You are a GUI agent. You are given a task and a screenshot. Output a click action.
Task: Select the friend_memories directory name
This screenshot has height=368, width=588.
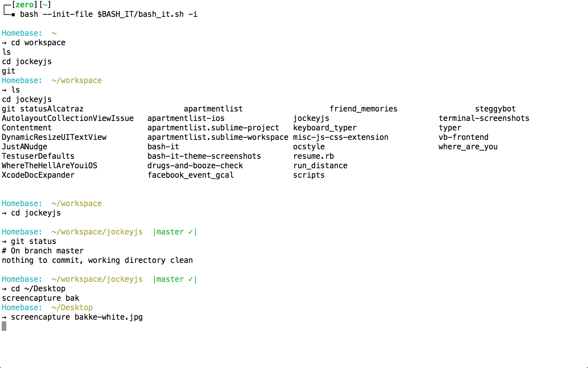(363, 109)
